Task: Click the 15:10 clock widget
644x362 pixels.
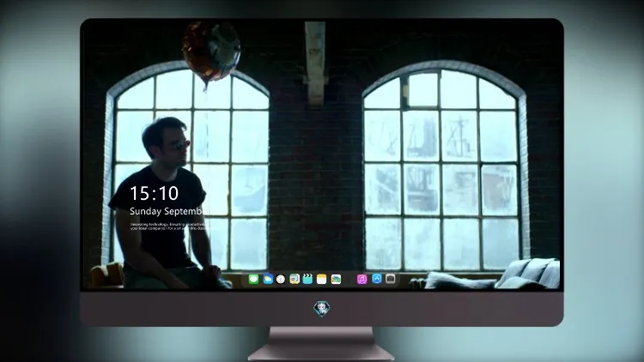Action: point(154,193)
